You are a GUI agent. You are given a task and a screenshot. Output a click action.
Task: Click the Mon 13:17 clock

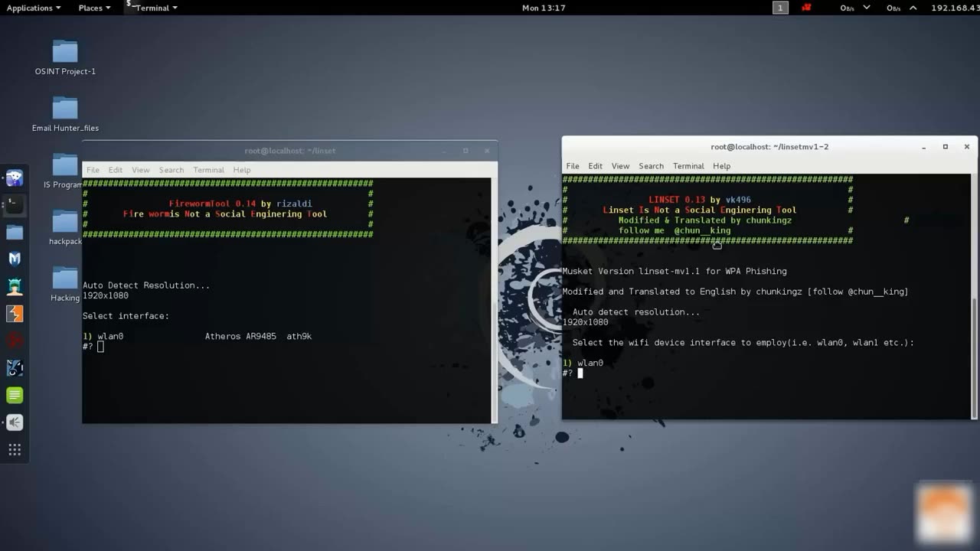[544, 8]
